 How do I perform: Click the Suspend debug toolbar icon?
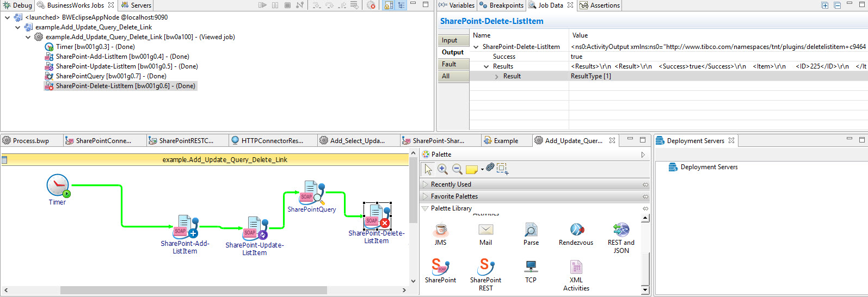275,5
